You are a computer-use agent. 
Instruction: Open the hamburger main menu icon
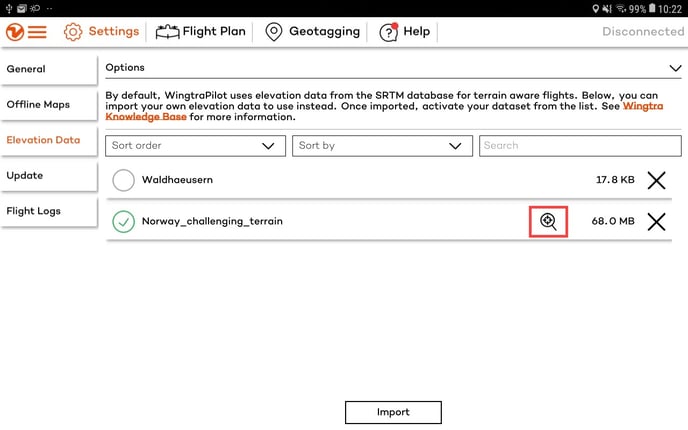pos(37,31)
